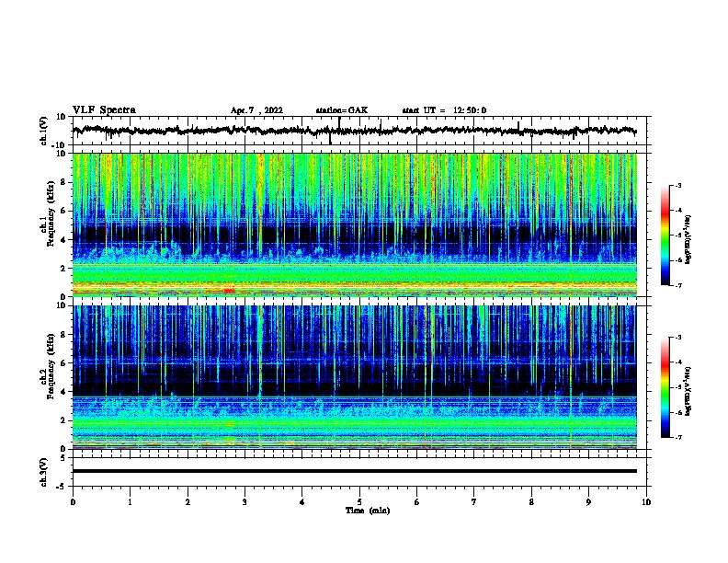Click the ch.2 spectrogram color bar
This screenshot has width=728, height=563.
point(665,387)
